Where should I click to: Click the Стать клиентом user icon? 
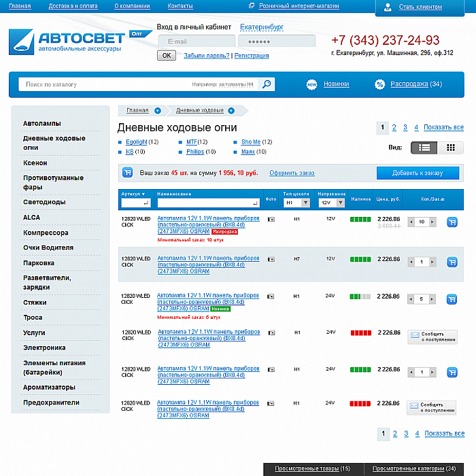(x=388, y=7)
